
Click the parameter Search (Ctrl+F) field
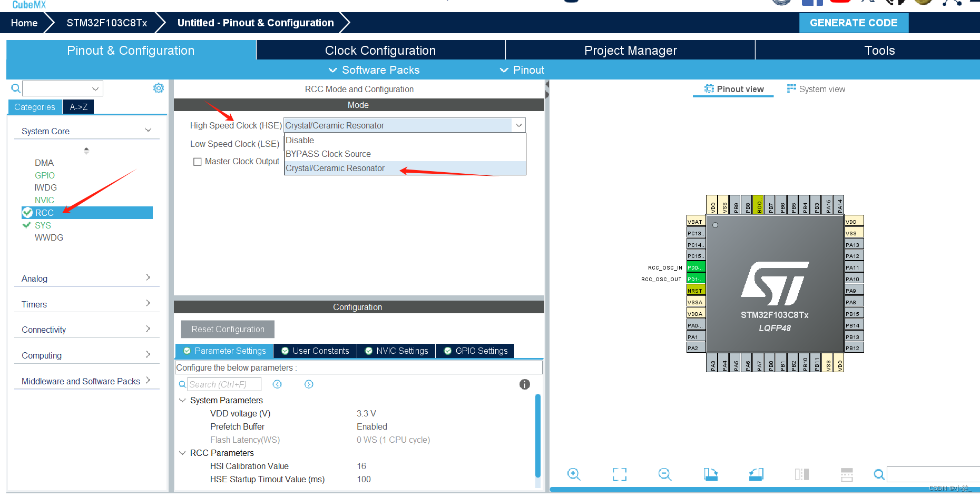[224, 384]
